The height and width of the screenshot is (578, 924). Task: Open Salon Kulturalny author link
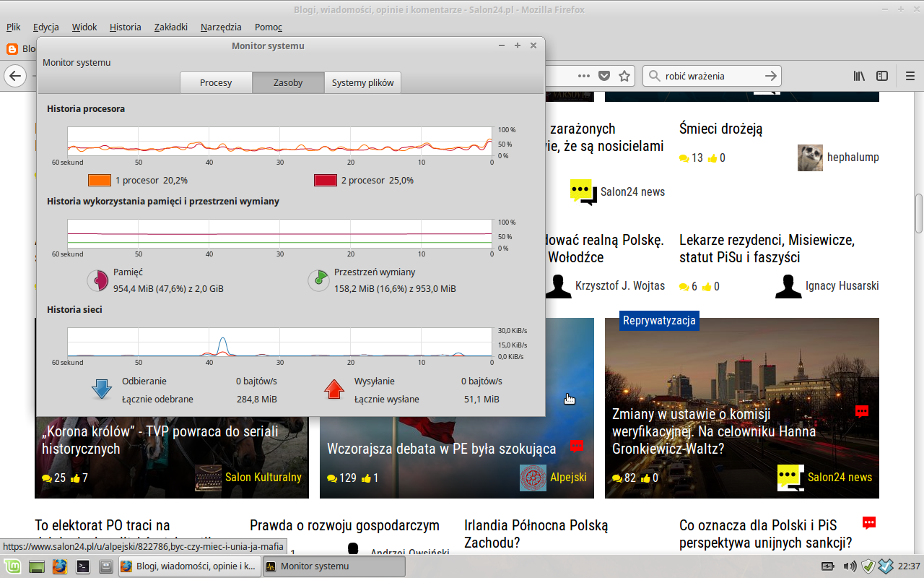[x=263, y=478]
